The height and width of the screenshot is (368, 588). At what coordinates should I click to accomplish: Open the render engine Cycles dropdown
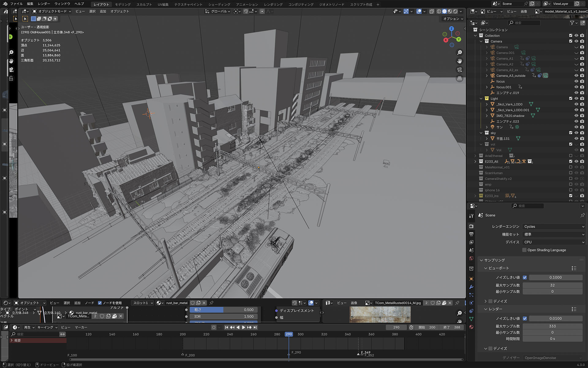click(554, 226)
